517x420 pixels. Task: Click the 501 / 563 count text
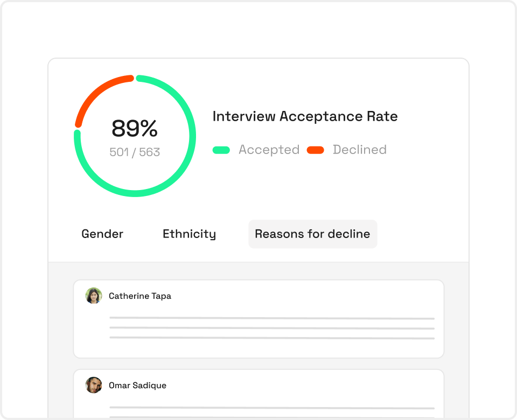pyautogui.click(x=135, y=152)
